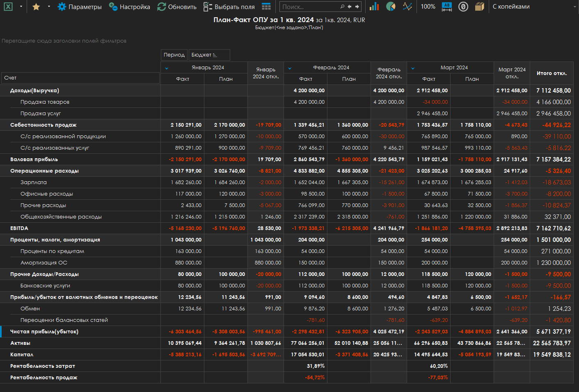Click the AB column auto-width icon
Image resolution: width=579 pixels, height=392 pixels.
click(x=447, y=7)
